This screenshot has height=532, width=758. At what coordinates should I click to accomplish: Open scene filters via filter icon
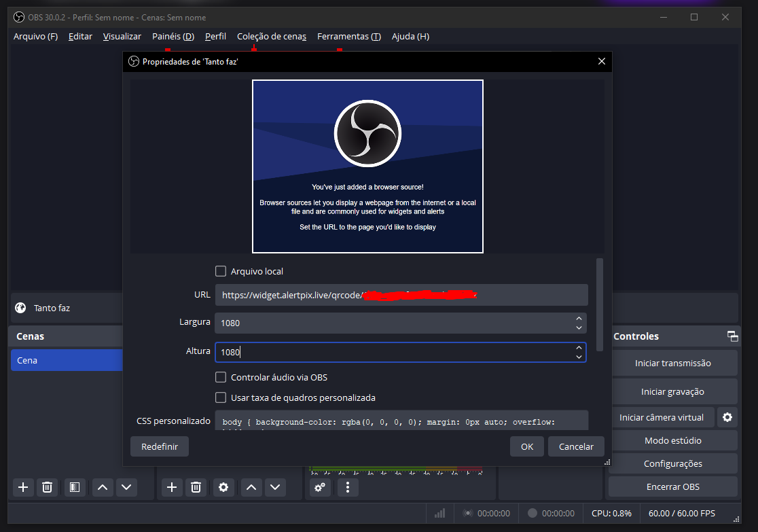tap(75, 487)
